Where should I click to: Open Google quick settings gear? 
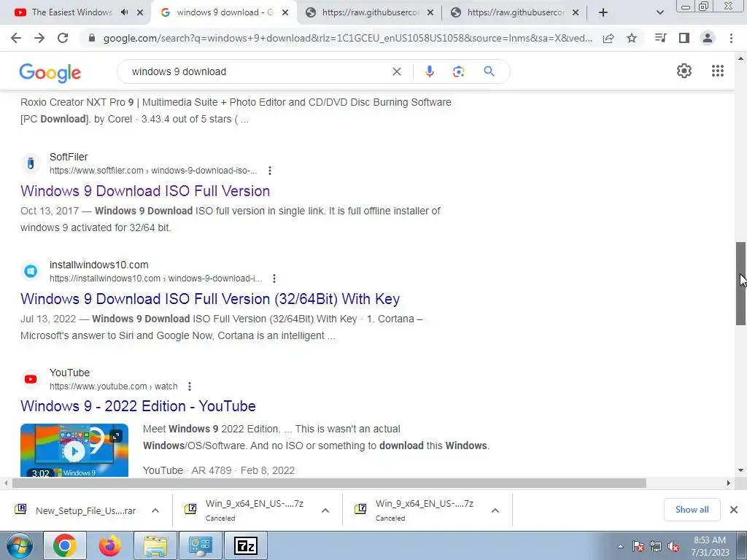[684, 71]
